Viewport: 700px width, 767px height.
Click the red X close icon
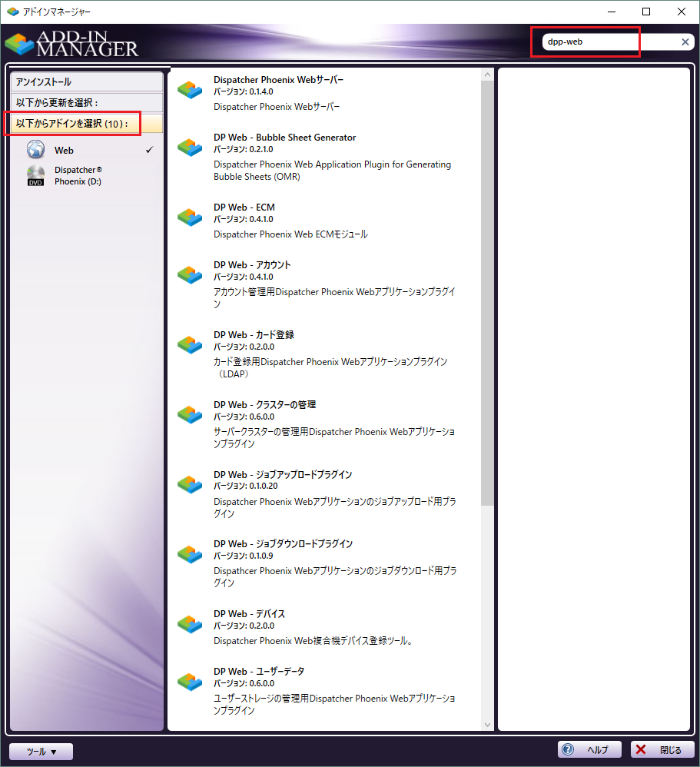point(641,749)
